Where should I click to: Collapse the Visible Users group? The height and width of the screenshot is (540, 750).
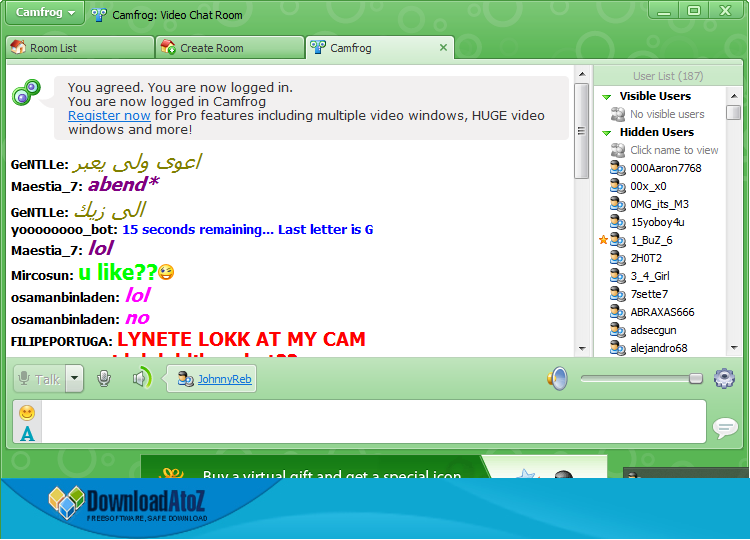click(607, 97)
